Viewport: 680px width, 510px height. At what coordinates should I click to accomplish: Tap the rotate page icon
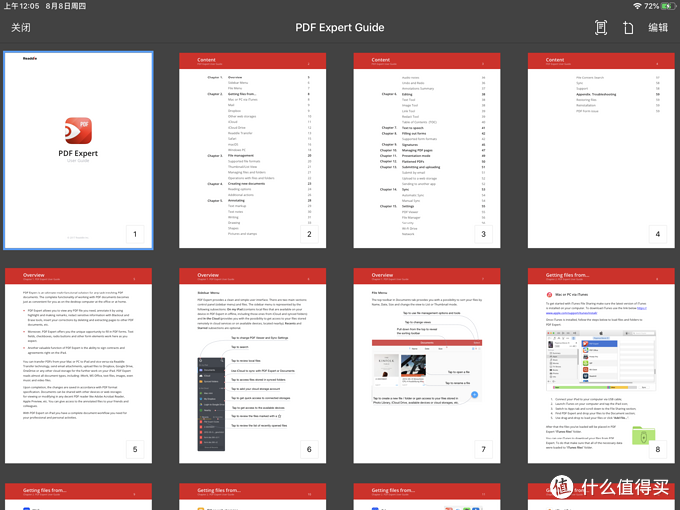coord(628,28)
